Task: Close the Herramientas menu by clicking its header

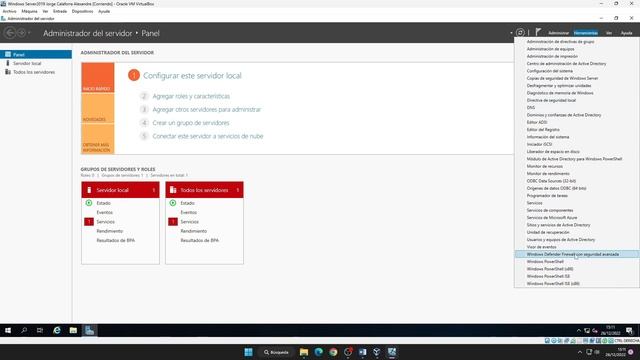Action: pos(586,33)
